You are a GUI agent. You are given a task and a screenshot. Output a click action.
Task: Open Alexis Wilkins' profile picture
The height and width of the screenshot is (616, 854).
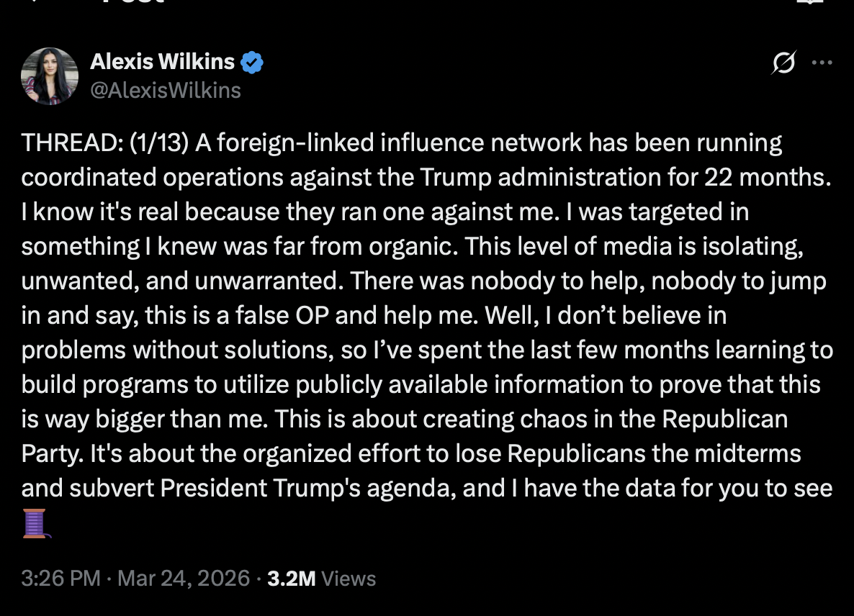49,76
